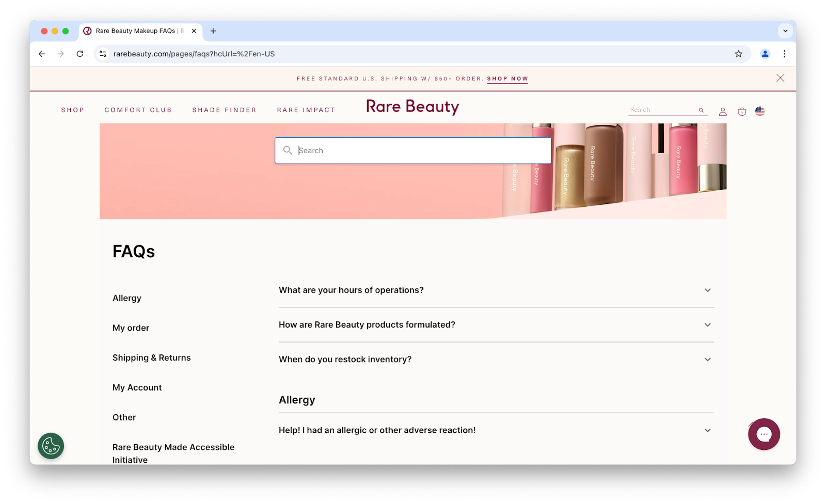Screen dimensions: 826x504
Task: Click 'When do you restock inventory?' text
Action: tap(345, 360)
